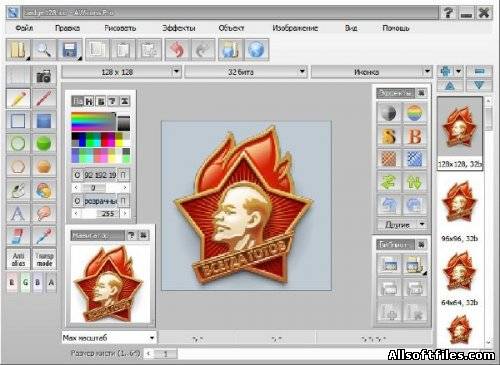
Task: Toggle Transp mode button
Action: [44, 259]
